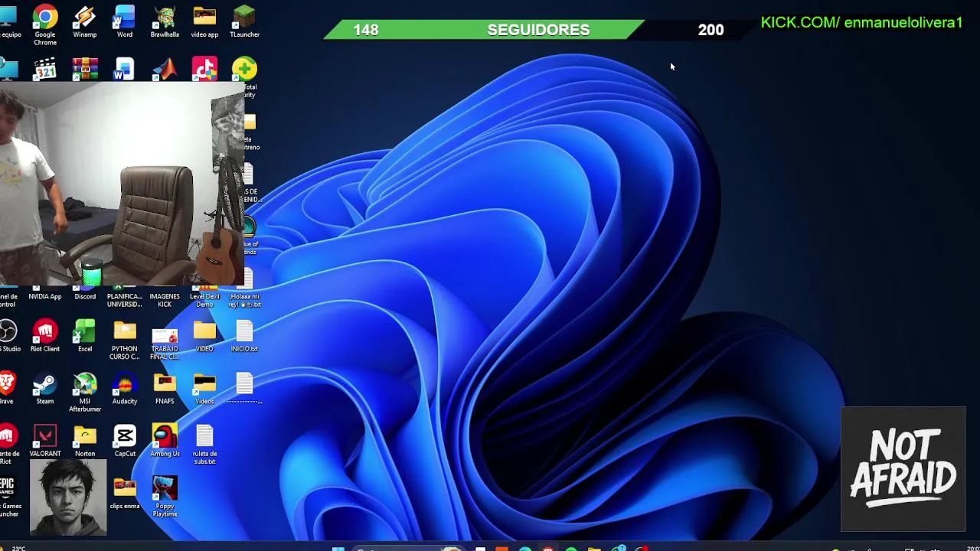This screenshot has height=551, width=980.
Task: Open the Riot Client shortcut
Action: [45, 334]
